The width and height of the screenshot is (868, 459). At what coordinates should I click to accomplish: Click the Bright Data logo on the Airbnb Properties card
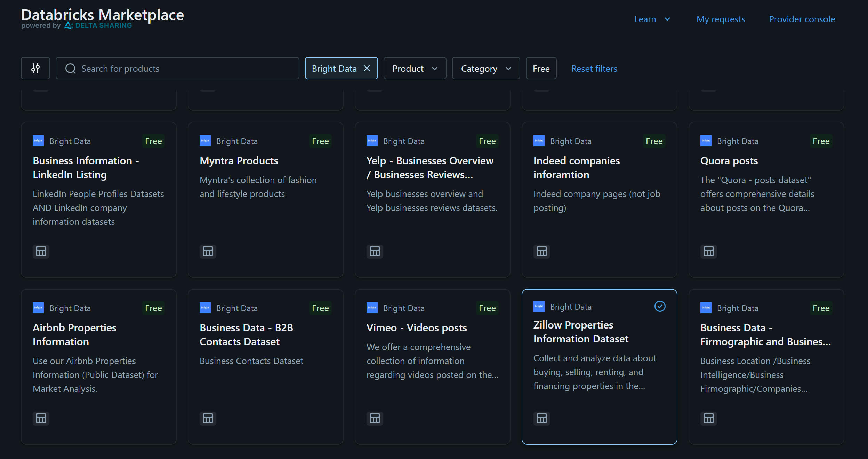pos(38,308)
